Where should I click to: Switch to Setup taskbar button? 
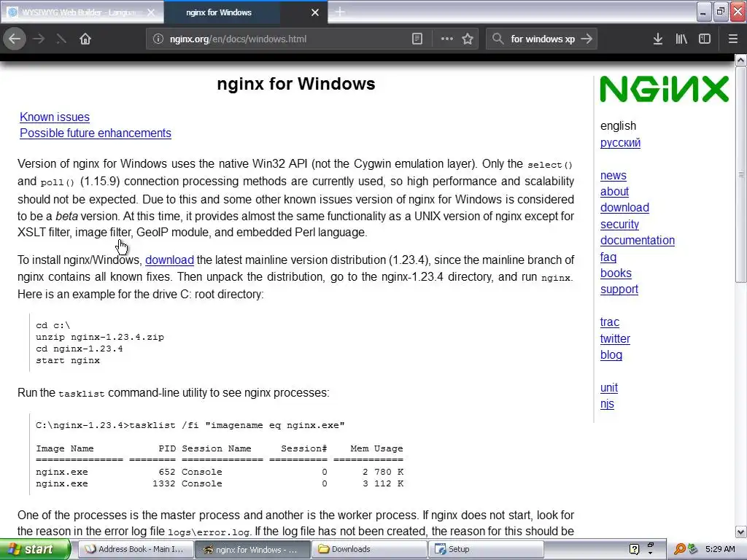tap(486, 550)
